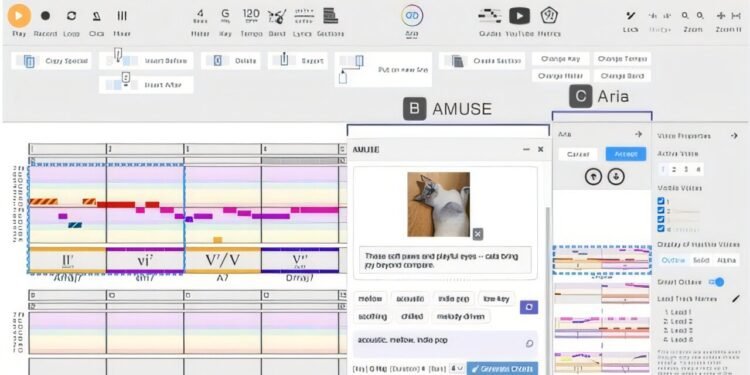Click the Lock icon
750x375 pixels.
point(631,16)
